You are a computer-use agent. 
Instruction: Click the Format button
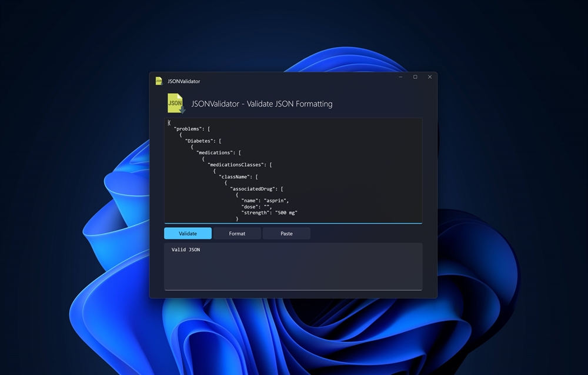point(237,233)
